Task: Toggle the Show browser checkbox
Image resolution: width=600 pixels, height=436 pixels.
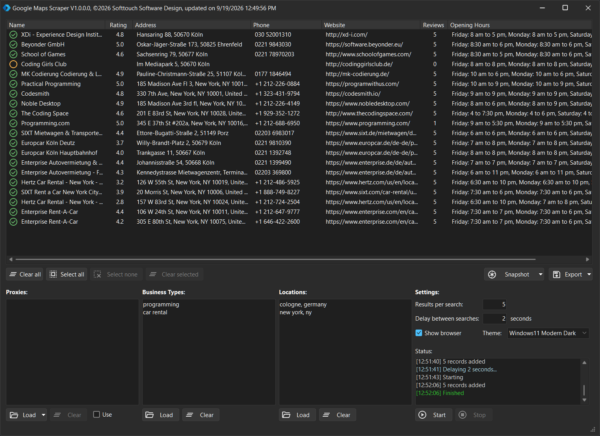Action: point(419,333)
